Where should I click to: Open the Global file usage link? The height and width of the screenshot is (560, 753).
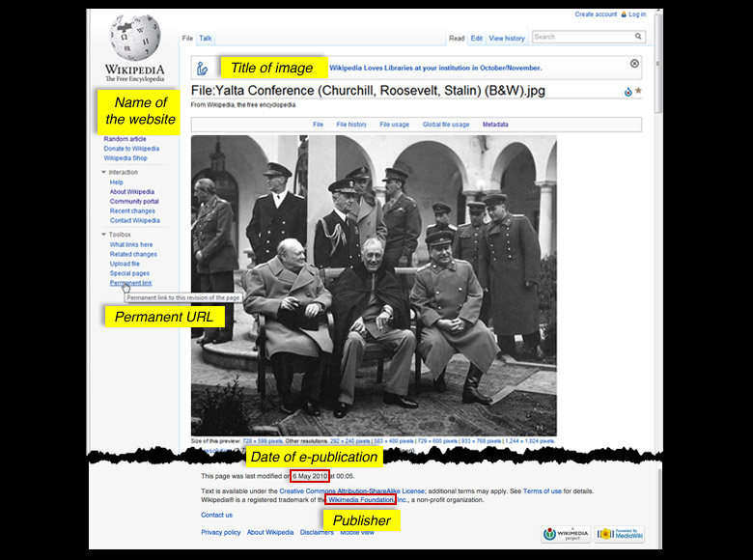click(446, 125)
